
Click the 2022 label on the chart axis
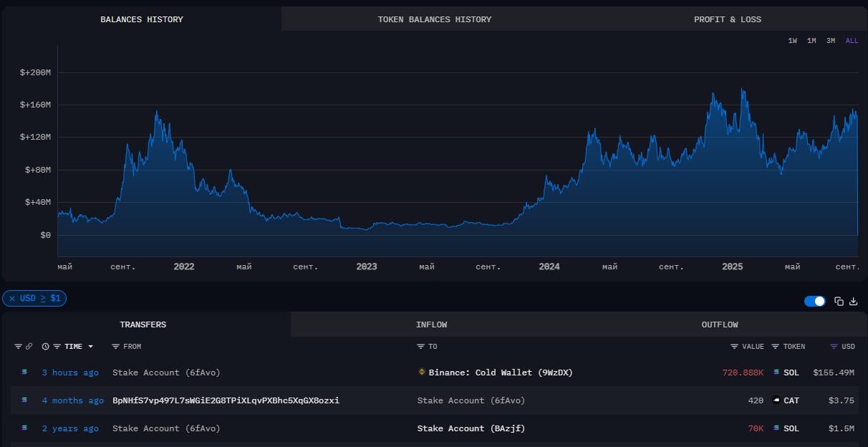(x=184, y=266)
